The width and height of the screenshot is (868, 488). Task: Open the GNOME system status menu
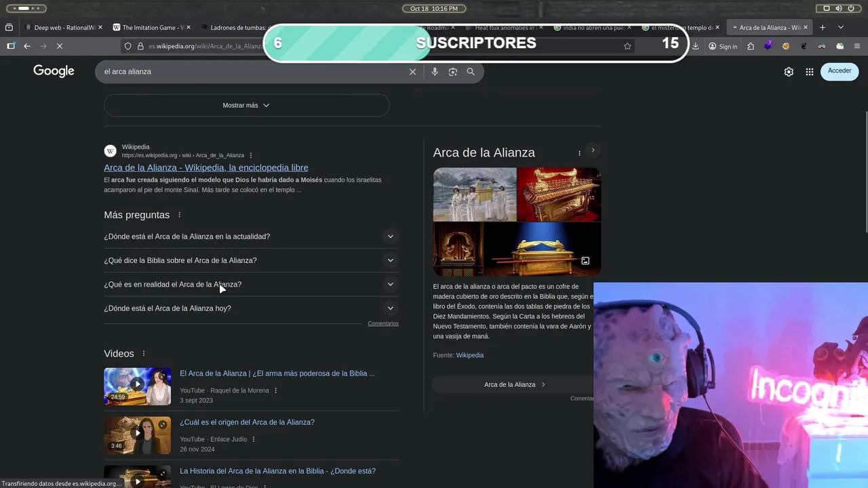(x=840, y=8)
